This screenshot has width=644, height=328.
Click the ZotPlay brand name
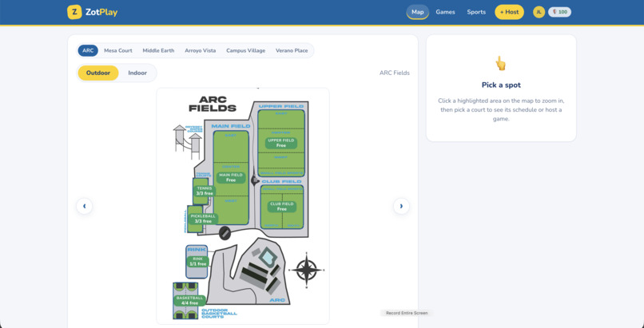tap(101, 12)
